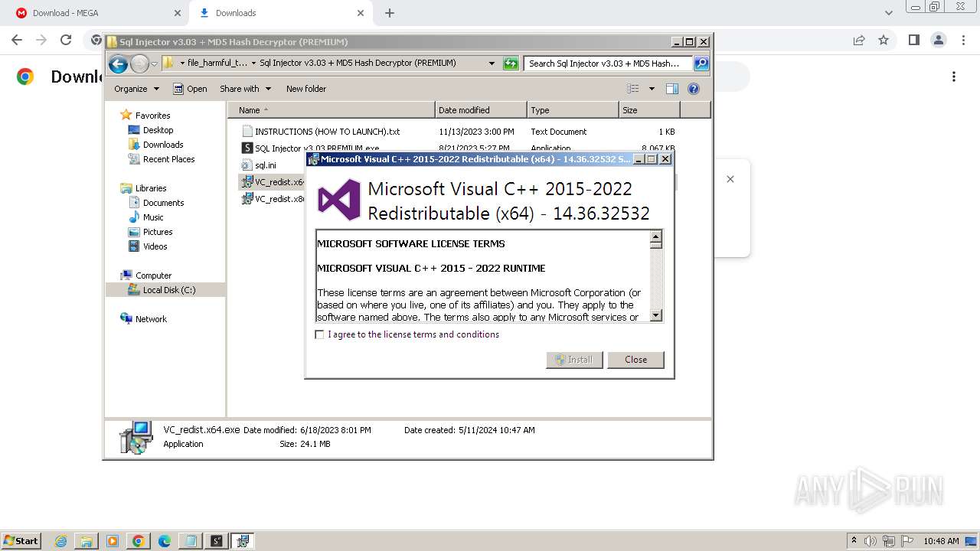
Task: Open Downloads in Favorites pane
Action: tap(163, 145)
